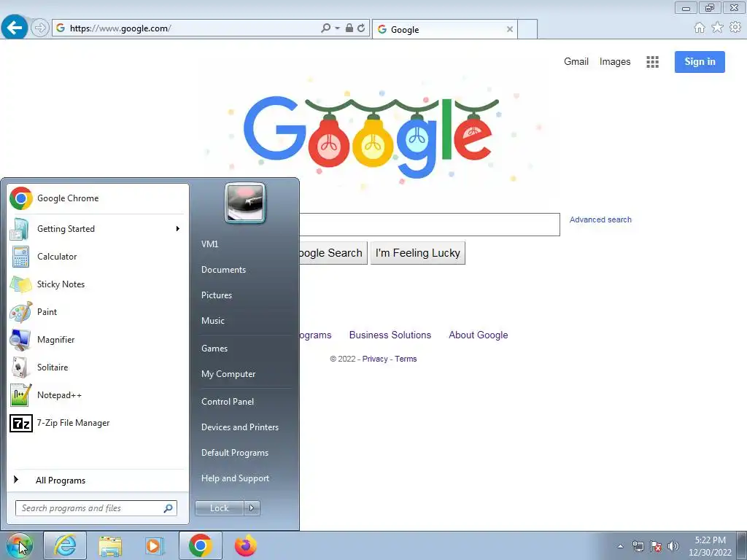
Task: Open Internet Explorer from the taskbar
Action: 65,545
